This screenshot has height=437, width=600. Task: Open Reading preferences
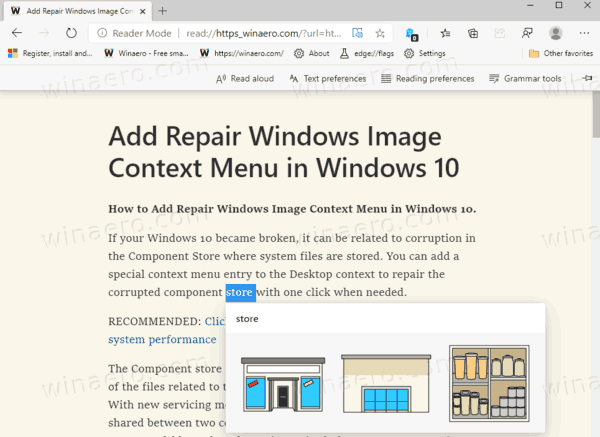(428, 78)
